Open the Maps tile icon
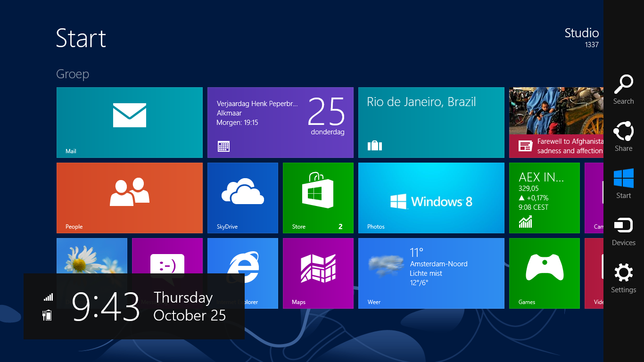Screen dimensions: 644x362 click(318, 269)
